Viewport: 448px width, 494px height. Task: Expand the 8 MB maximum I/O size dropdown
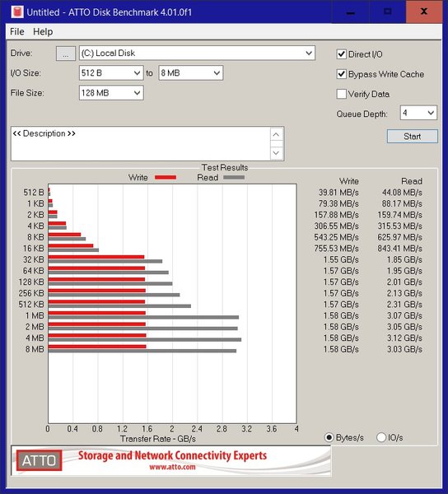click(x=191, y=73)
